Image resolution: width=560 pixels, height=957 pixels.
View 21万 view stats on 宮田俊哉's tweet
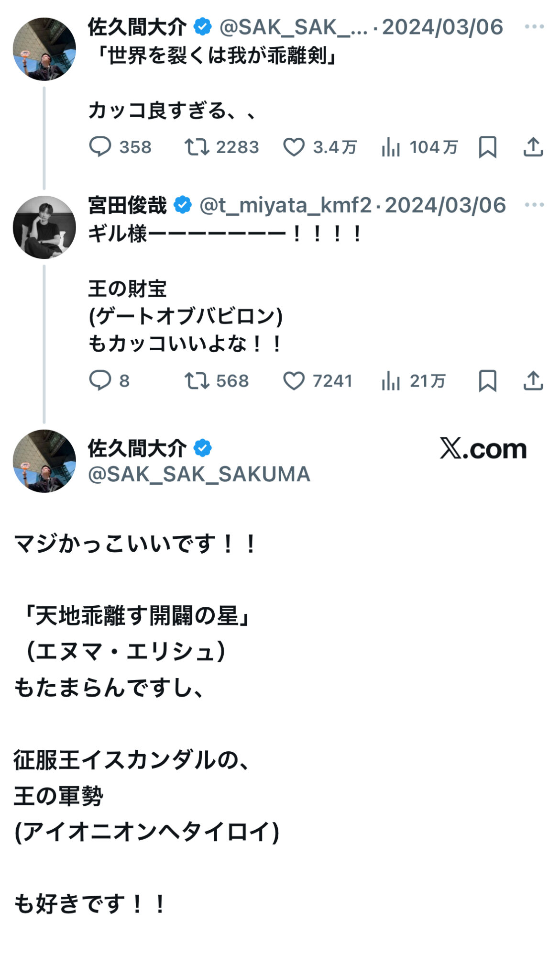tap(391, 381)
